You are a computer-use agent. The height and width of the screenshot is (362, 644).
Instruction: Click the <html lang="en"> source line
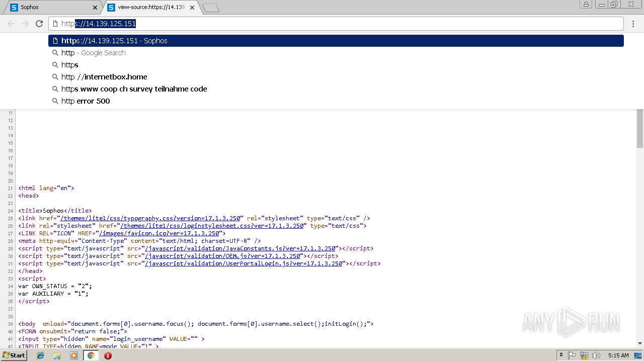click(46, 188)
